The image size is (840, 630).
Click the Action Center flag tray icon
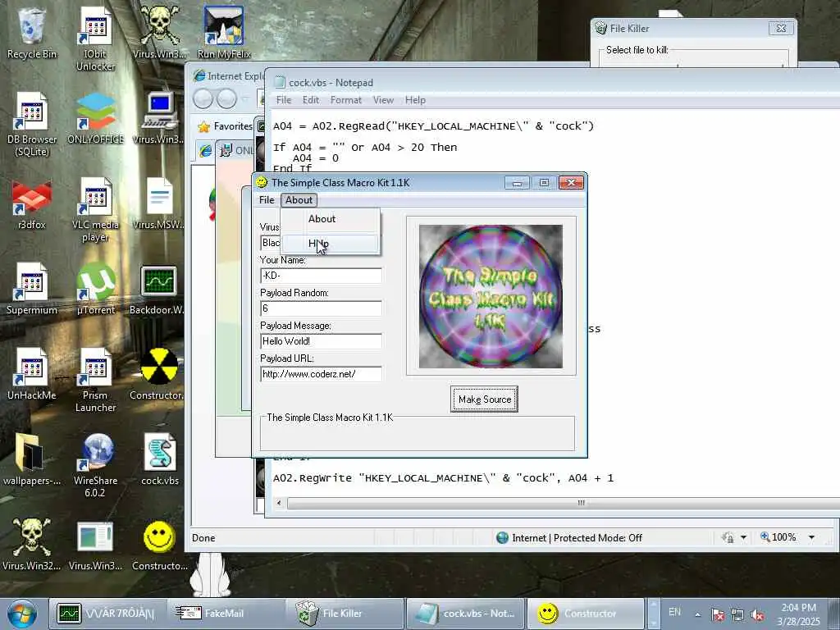(x=718, y=615)
